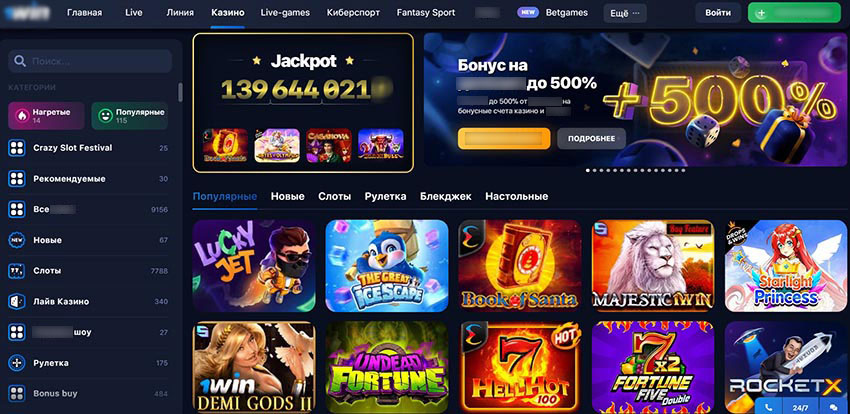Select the Популярные category filter chip
This screenshot has width=850, height=414.
click(129, 115)
